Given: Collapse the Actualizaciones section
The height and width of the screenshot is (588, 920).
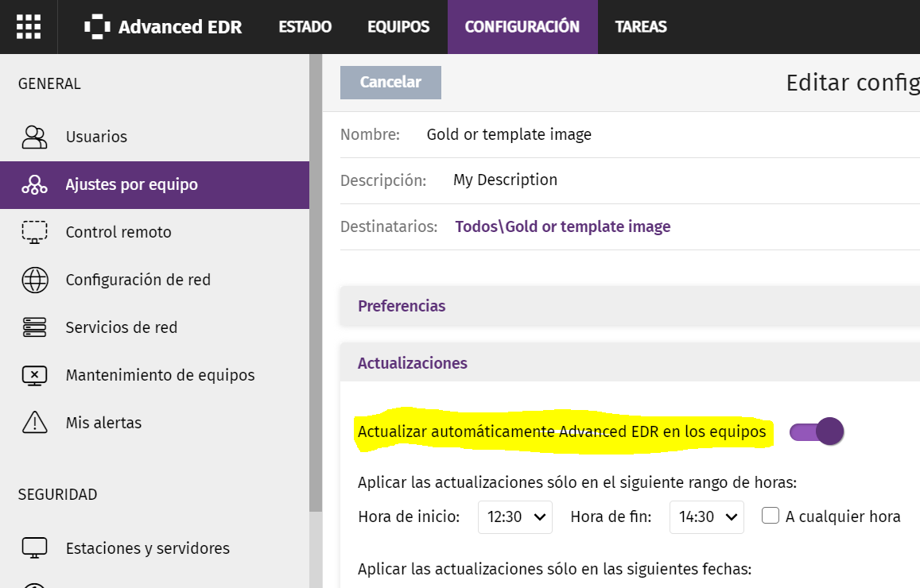Looking at the screenshot, I should (x=630, y=363).
